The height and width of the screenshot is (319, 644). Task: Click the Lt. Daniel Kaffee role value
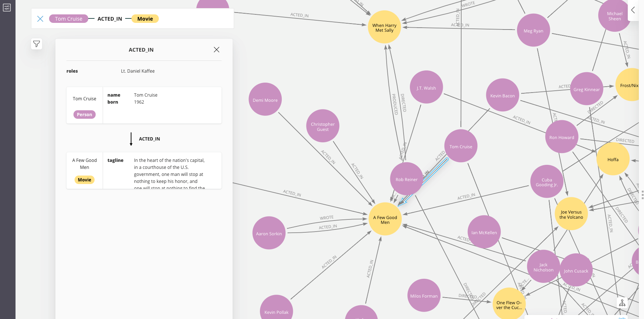point(138,71)
